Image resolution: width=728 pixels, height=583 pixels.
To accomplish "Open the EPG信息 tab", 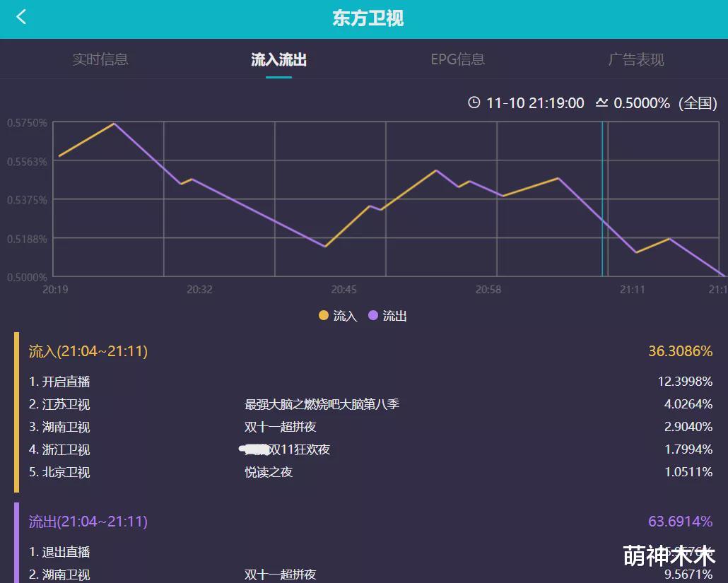I will point(457,59).
